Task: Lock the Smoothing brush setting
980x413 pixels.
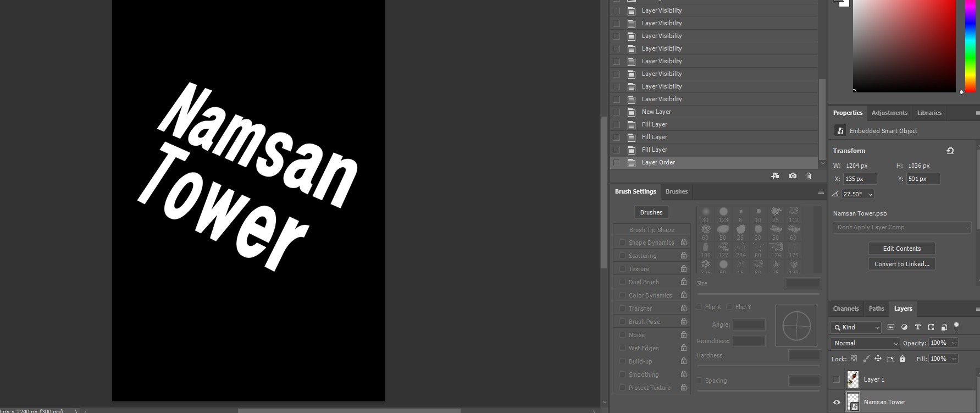Action: tap(684, 375)
